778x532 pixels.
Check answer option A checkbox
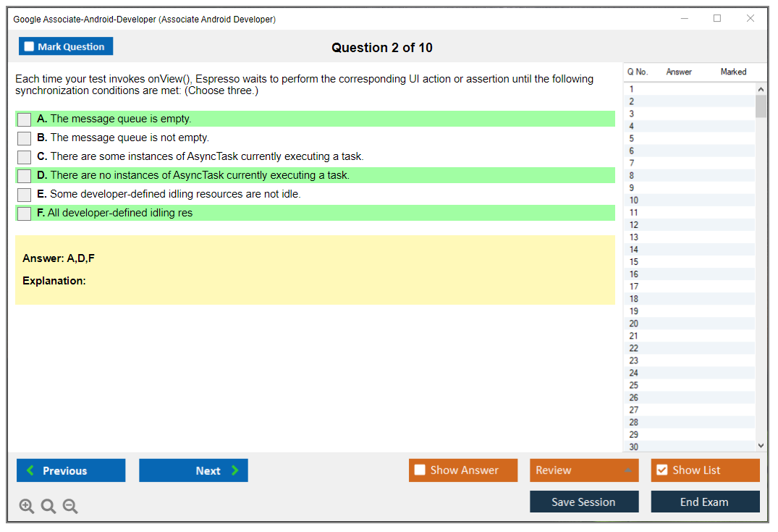[x=24, y=119]
